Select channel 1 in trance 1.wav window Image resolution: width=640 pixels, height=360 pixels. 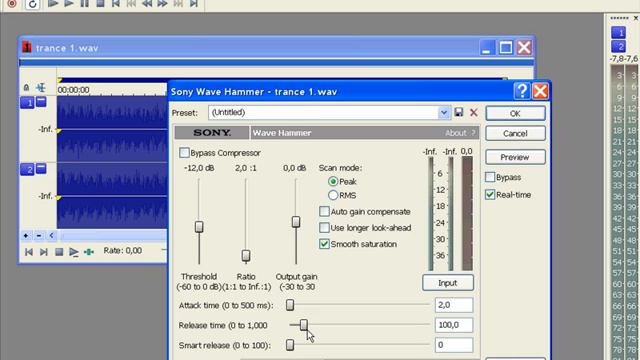pos(27,102)
